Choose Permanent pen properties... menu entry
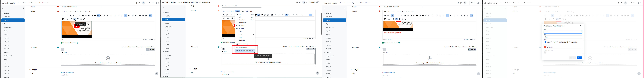Screen dimensions: 644x78 coord(245,50)
